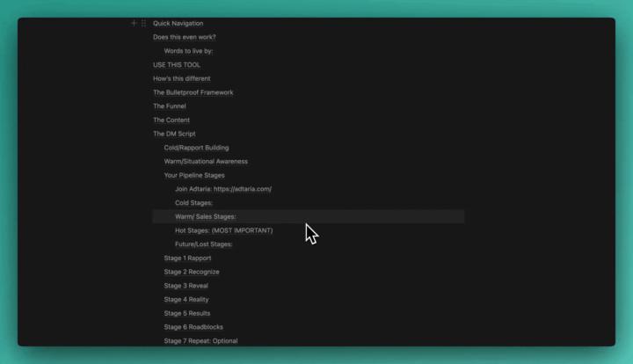Go to Stage 1 Rapport

[188, 258]
